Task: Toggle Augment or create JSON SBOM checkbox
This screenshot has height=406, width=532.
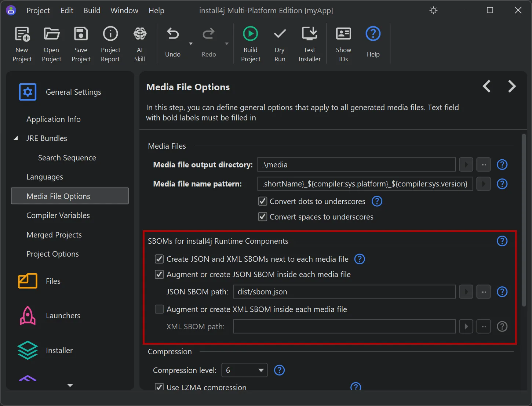Action: (x=159, y=274)
